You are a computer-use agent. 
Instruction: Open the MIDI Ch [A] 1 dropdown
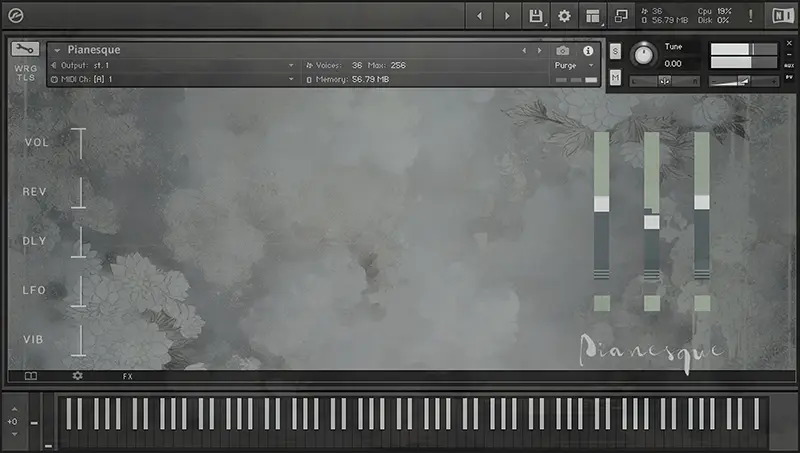[x=173, y=79]
